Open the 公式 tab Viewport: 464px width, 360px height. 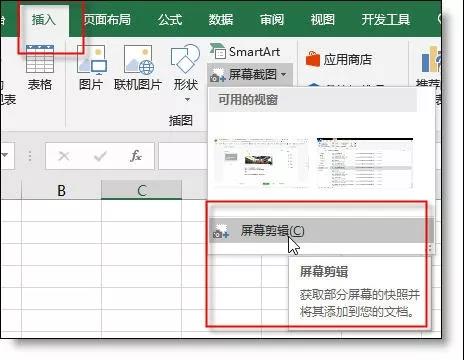tap(170, 20)
